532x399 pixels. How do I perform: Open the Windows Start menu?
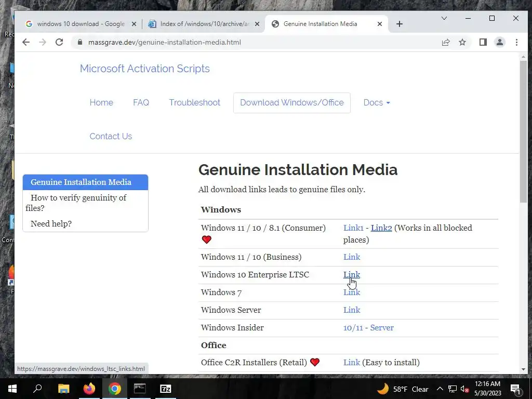[x=12, y=389]
